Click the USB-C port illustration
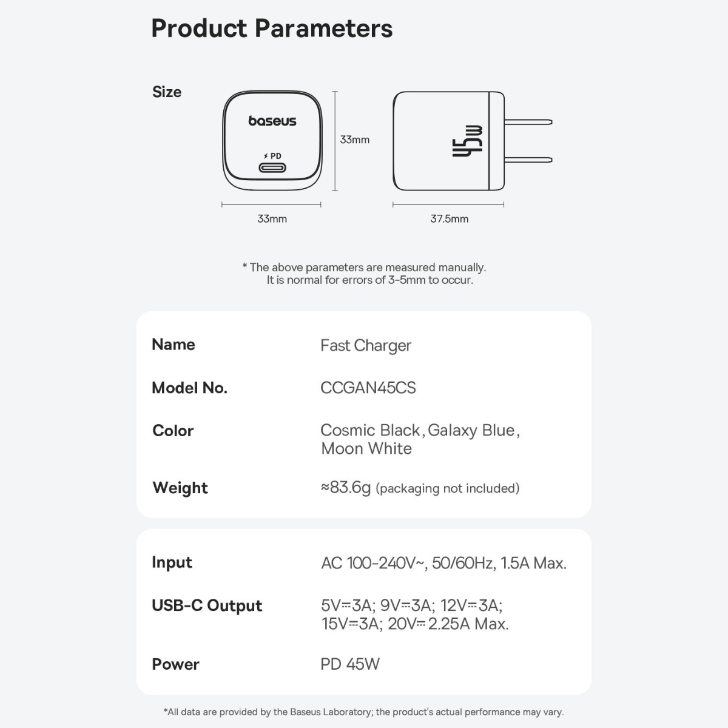This screenshot has width=728, height=728. (x=272, y=168)
